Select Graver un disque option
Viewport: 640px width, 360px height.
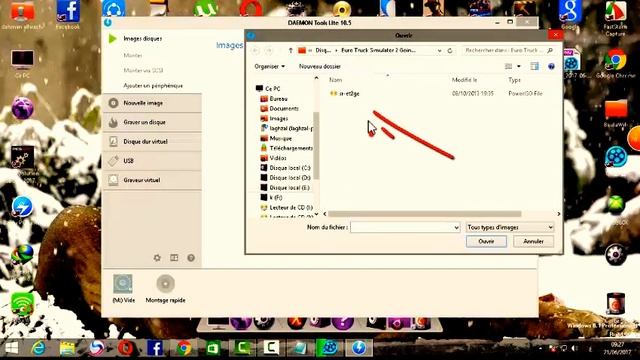(152, 122)
